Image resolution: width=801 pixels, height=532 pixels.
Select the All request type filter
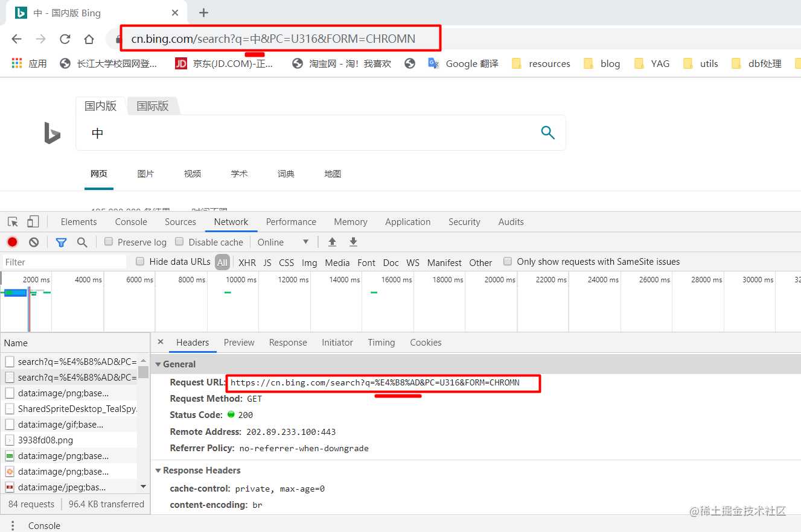click(223, 262)
